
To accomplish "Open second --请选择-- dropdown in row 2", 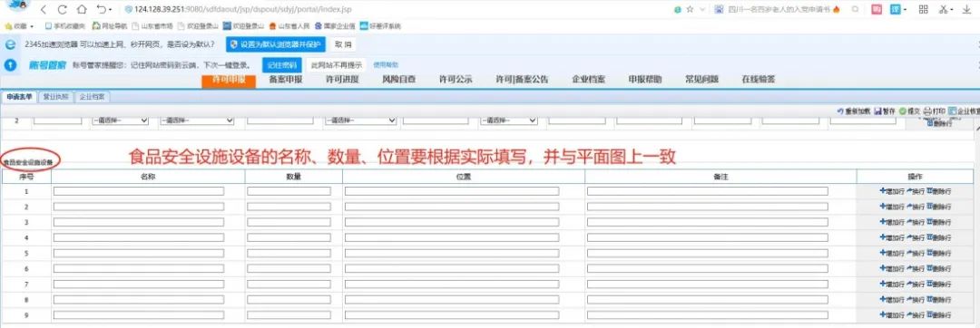I will pos(197,121).
